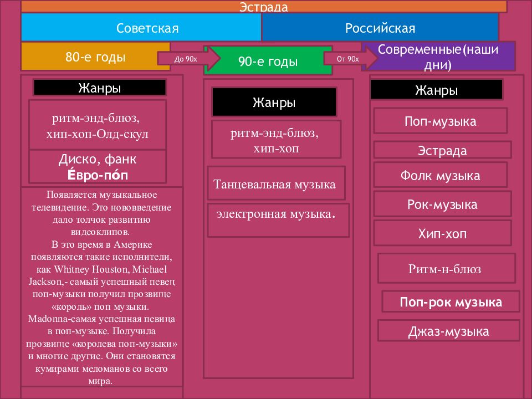Select the "Ритм-н-блюз" genre box
This screenshot has height=399, width=532.
(x=447, y=268)
